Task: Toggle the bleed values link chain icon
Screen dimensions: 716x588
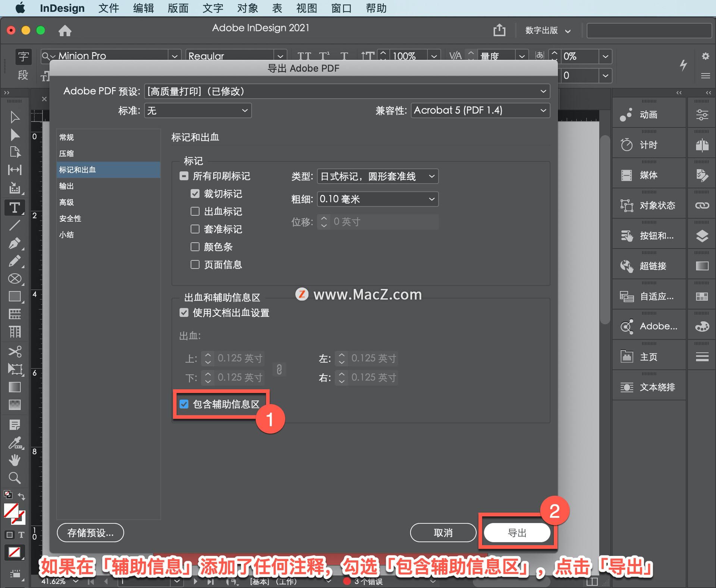Action: pos(279,369)
